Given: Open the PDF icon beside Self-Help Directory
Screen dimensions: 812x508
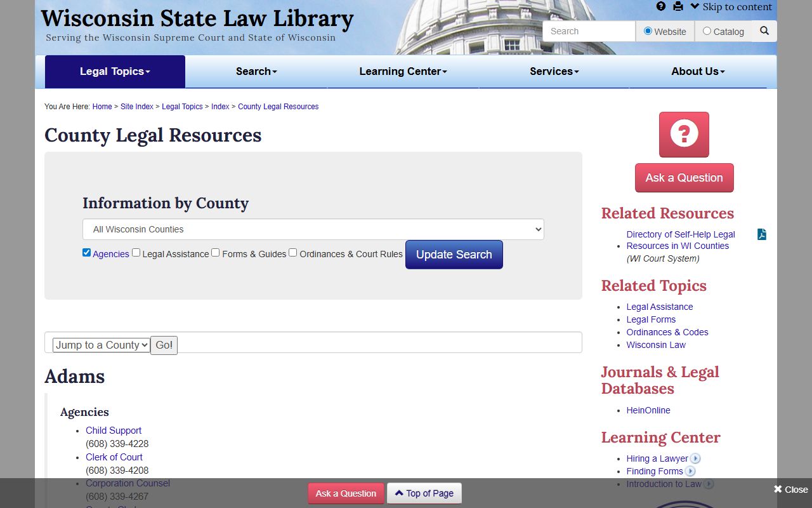Looking at the screenshot, I should (x=762, y=234).
